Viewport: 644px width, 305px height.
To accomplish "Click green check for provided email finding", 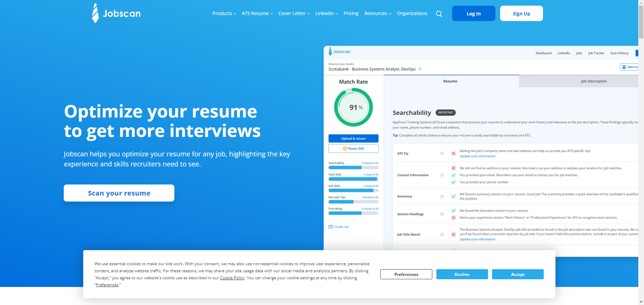I will click(x=454, y=175).
